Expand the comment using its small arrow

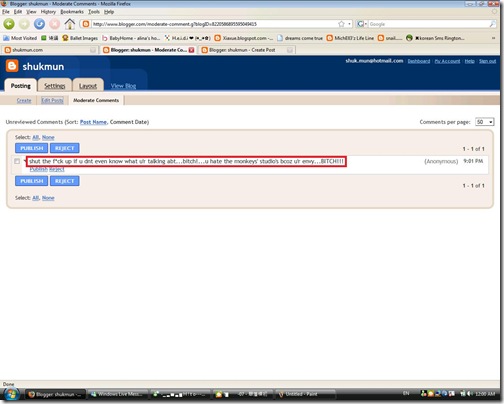click(25, 161)
